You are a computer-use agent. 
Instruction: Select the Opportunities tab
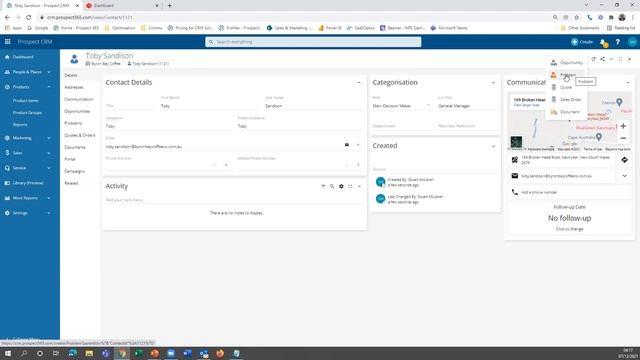point(77,111)
